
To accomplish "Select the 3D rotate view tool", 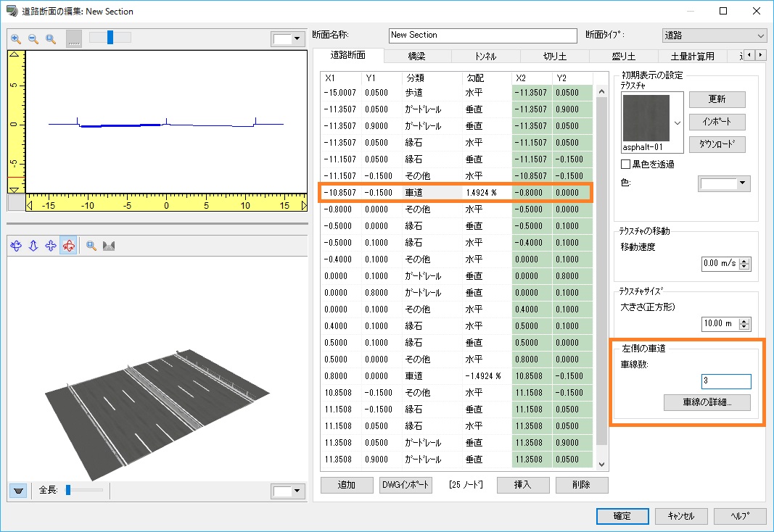I will 16,246.
